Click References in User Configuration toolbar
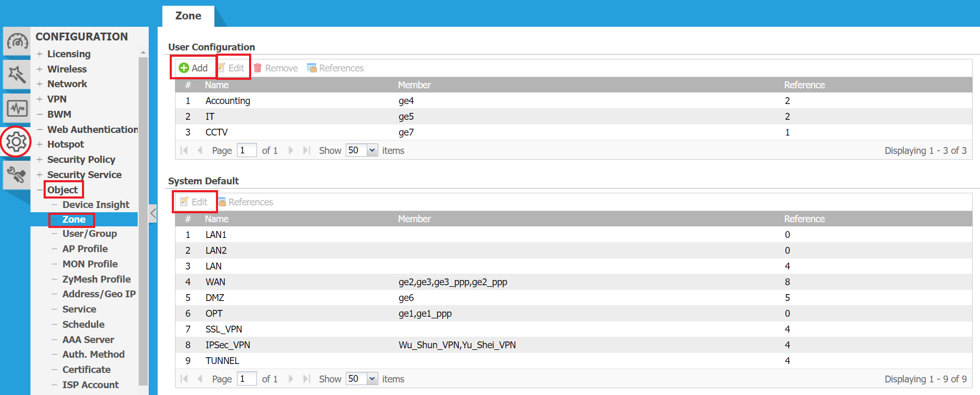Screen dimensions: 980x395 [335, 68]
